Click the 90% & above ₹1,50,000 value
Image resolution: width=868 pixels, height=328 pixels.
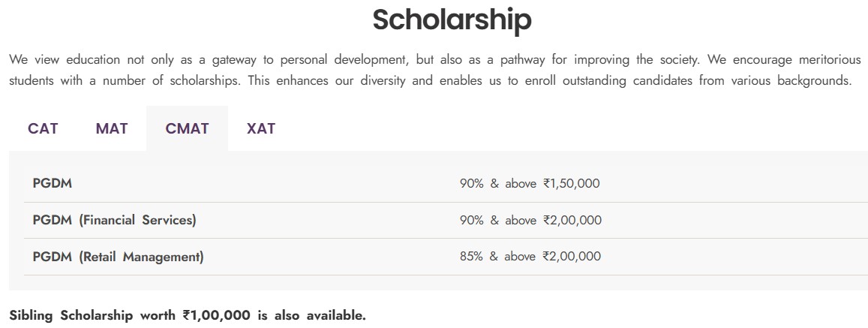click(530, 183)
